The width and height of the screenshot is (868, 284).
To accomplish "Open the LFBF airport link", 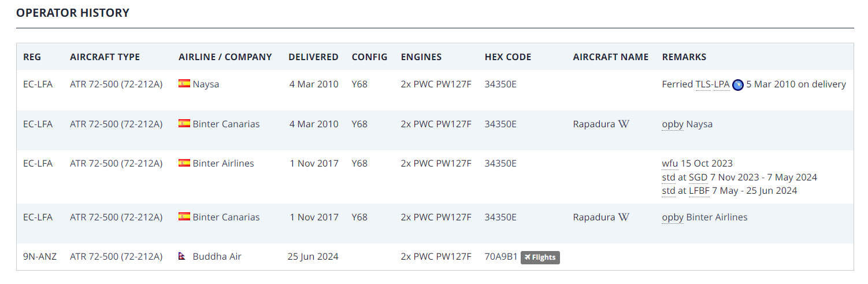I will tap(699, 191).
